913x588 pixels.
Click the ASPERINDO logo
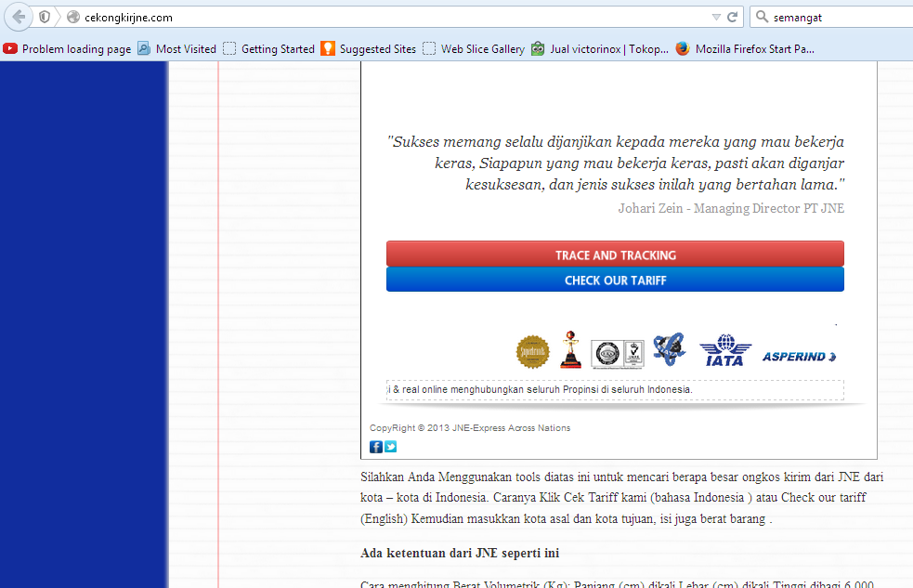[799, 357]
